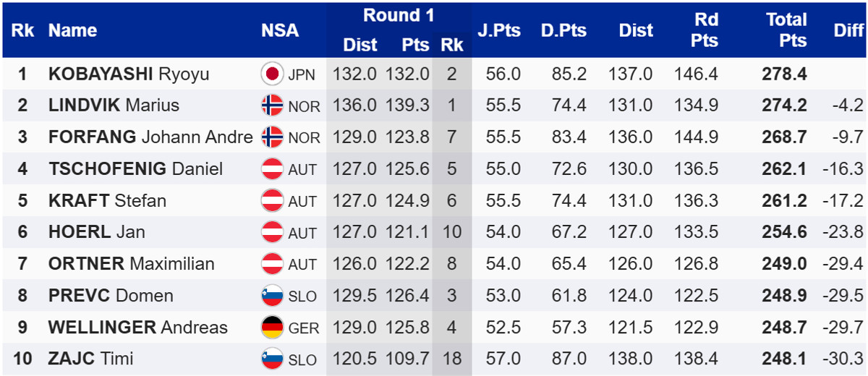This screenshot has height=376, width=868.
Task: Click the Name column header
Action: (x=72, y=30)
